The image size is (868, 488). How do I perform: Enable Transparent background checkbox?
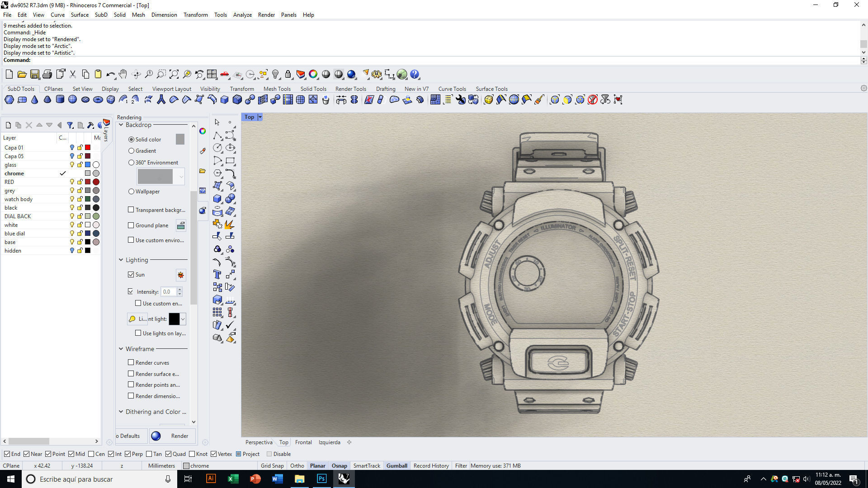tap(131, 210)
